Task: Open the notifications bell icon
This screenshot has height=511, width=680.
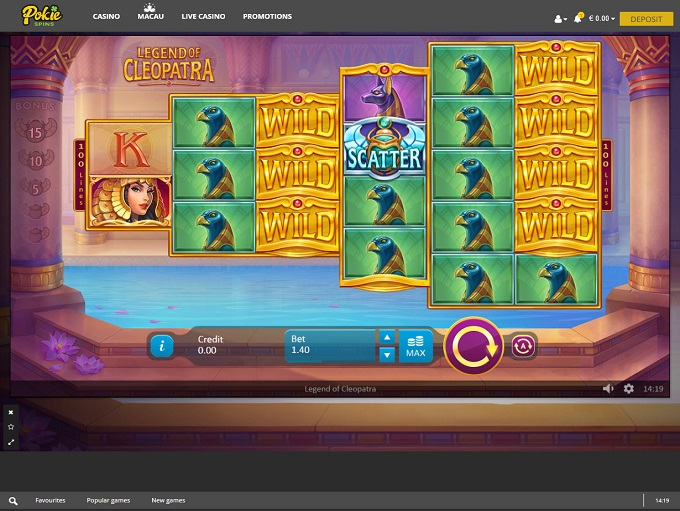Action: point(578,18)
